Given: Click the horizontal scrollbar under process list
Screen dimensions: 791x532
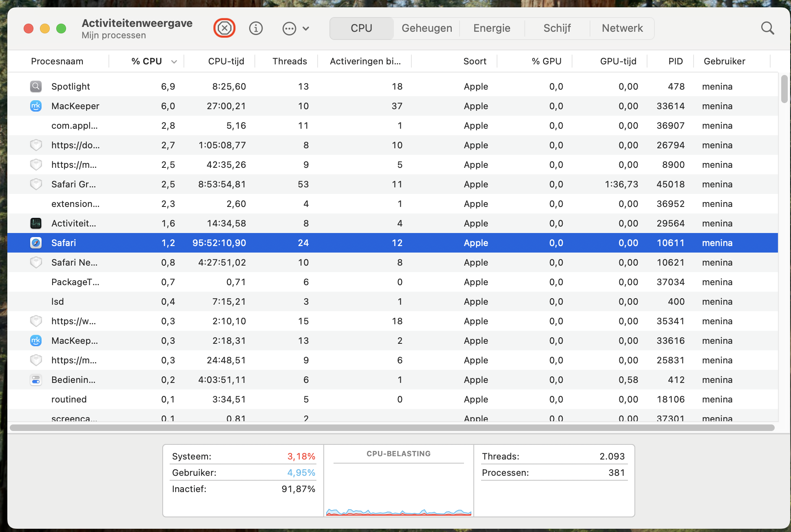Looking at the screenshot, I should click(x=391, y=428).
